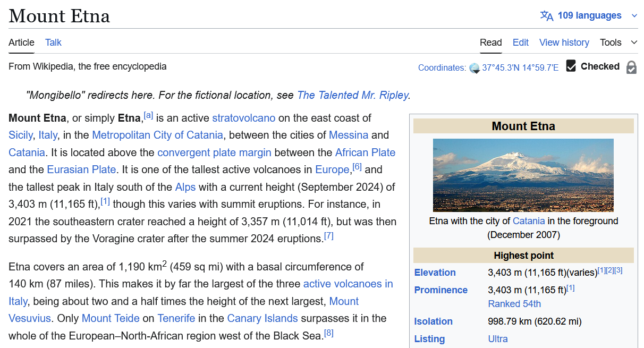Jump to footnote [a] after Etna
This screenshot has width=644, height=348.
tap(148, 115)
